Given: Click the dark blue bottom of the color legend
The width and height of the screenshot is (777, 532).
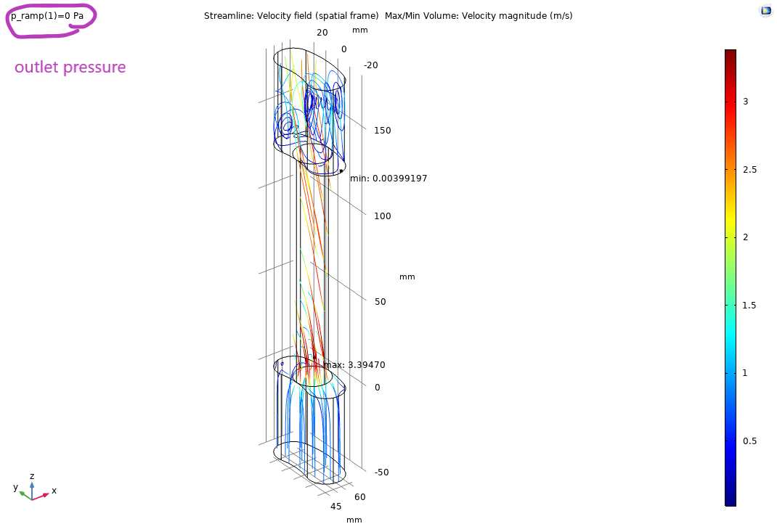Looking at the screenshot, I should click(x=730, y=500).
